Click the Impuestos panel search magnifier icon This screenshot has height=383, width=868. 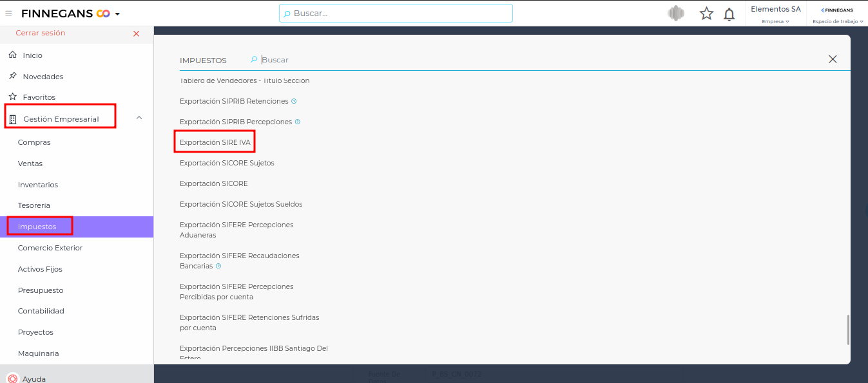coord(254,60)
